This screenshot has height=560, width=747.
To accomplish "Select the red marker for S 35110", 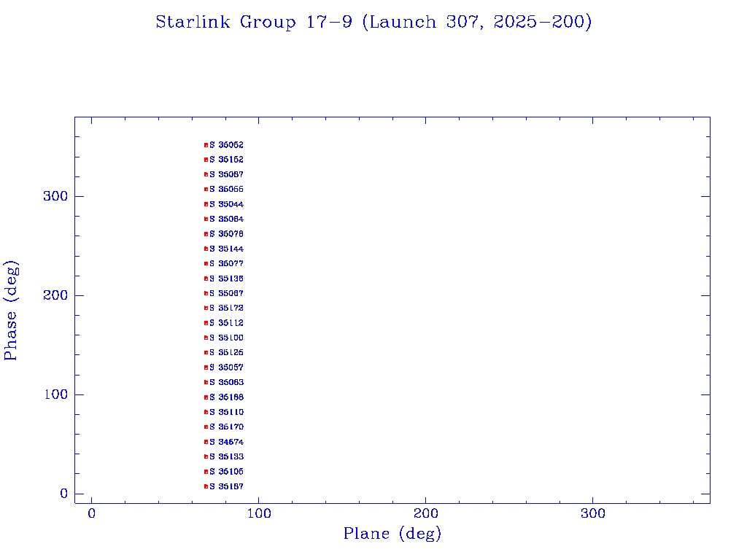I will click(206, 412).
